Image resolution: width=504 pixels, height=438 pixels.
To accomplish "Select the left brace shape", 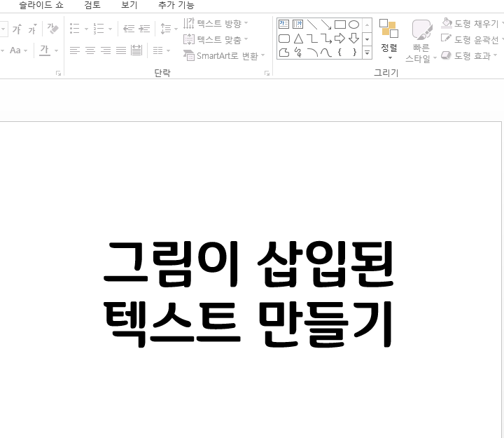I will coord(339,52).
